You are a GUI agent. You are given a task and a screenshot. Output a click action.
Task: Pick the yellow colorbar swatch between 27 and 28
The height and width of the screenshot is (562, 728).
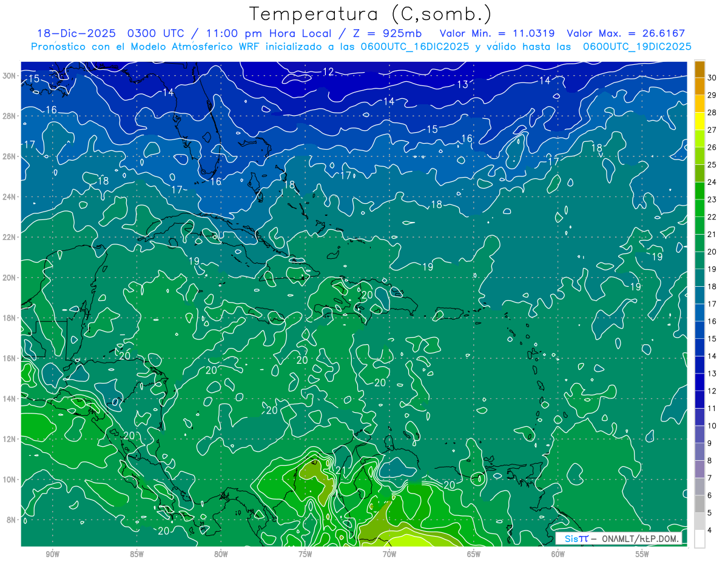pyautogui.click(x=699, y=121)
